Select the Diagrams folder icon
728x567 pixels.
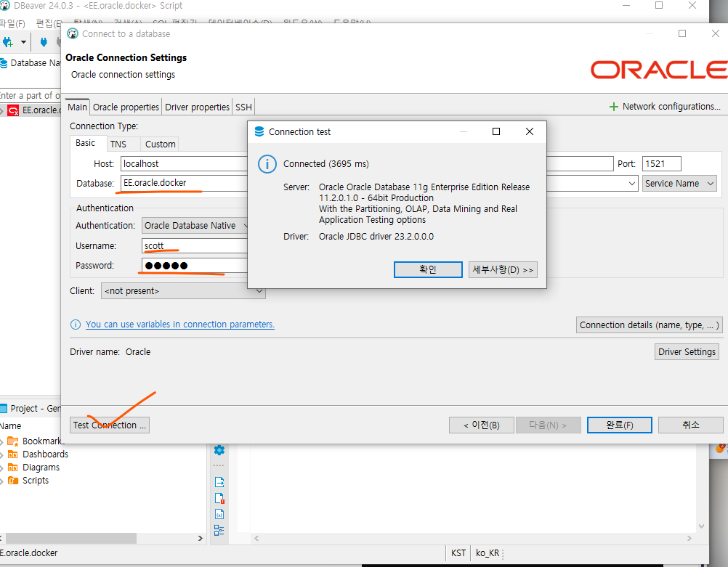tap(13, 468)
